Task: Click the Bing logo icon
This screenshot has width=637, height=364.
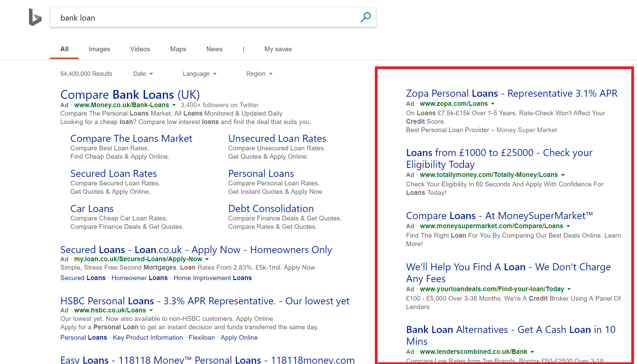Action: [35, 17]
